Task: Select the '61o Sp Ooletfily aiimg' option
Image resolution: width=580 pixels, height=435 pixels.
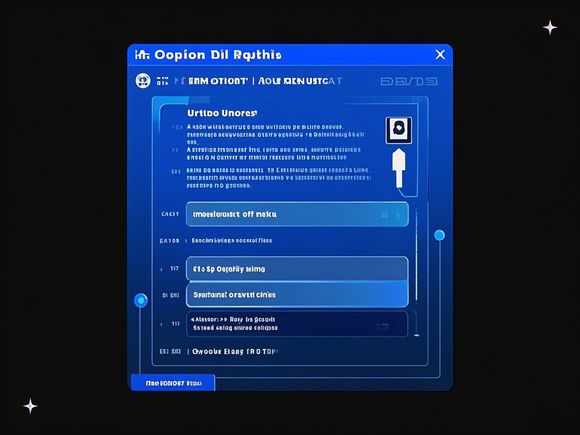Action: (297, 269)
